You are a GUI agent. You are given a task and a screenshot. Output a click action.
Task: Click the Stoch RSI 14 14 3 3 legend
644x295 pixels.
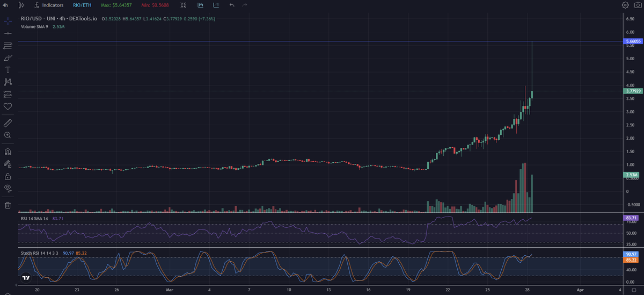point(40,253)
